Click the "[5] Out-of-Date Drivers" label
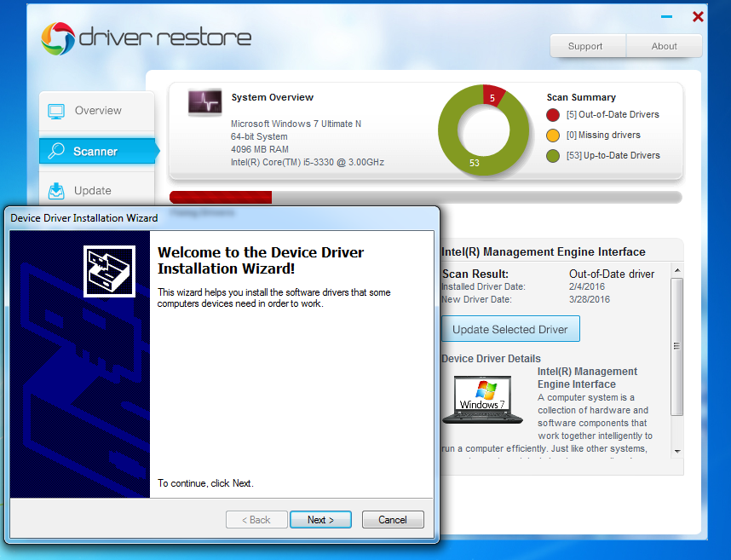This screenshot has height=560, width=731. (613, 114)
